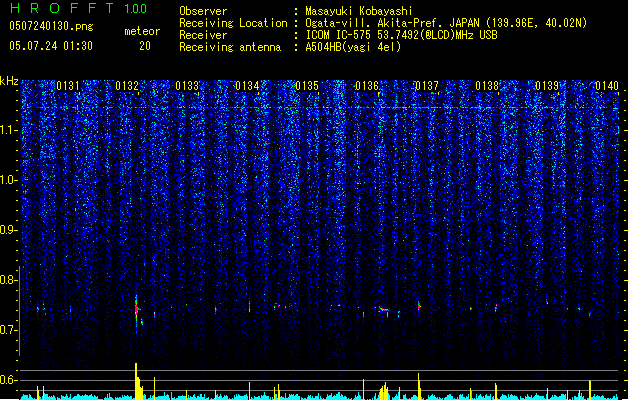Click the 0138 time marker

pyautogui.click(x=487, y=86)
